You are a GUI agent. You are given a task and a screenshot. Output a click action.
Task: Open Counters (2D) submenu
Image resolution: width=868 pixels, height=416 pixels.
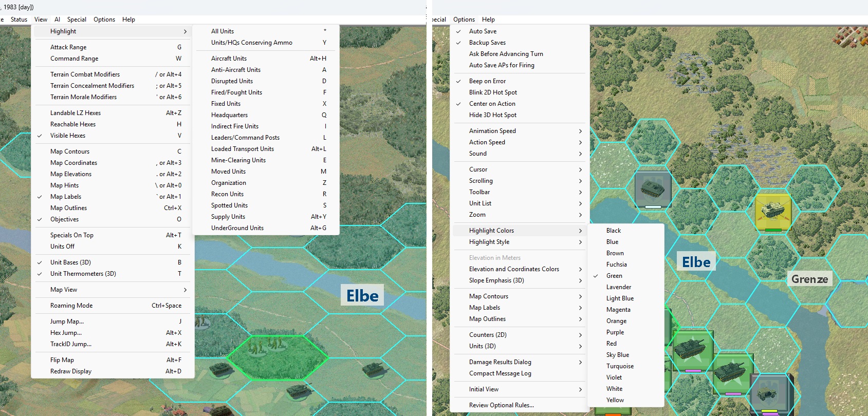tap(520, 335)
